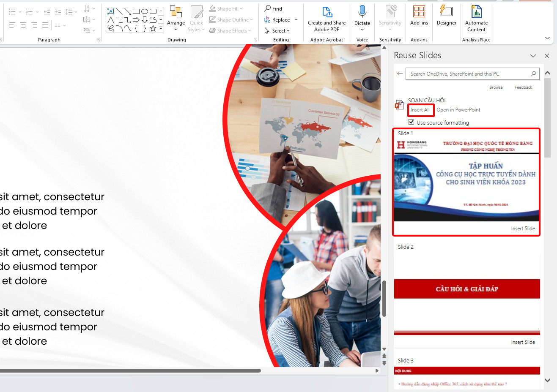
Task: Expand the shapes gallery More button
Action: click(161, 28)
